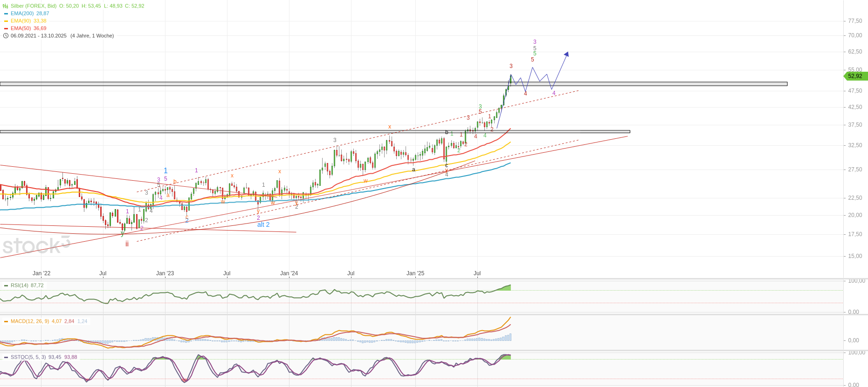Click the clock icon beside the date range
868x387 pixels.
[x=6, y=36]
